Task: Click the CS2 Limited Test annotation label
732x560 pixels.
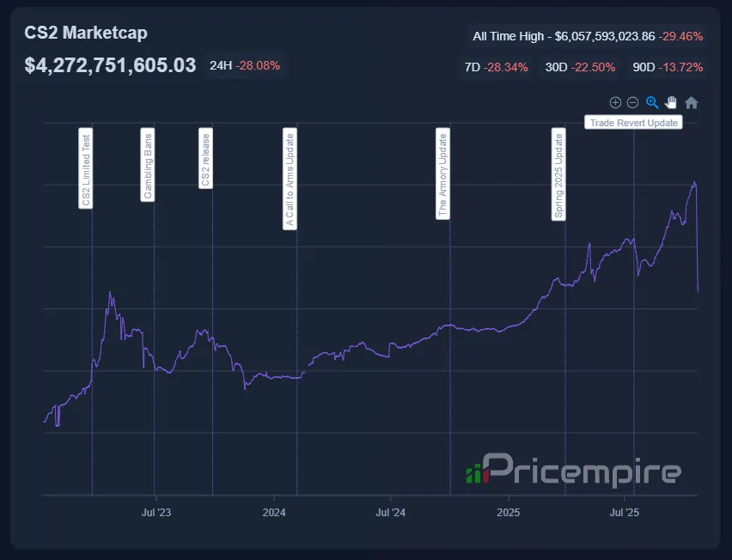Action: click(x=85, y=168)
